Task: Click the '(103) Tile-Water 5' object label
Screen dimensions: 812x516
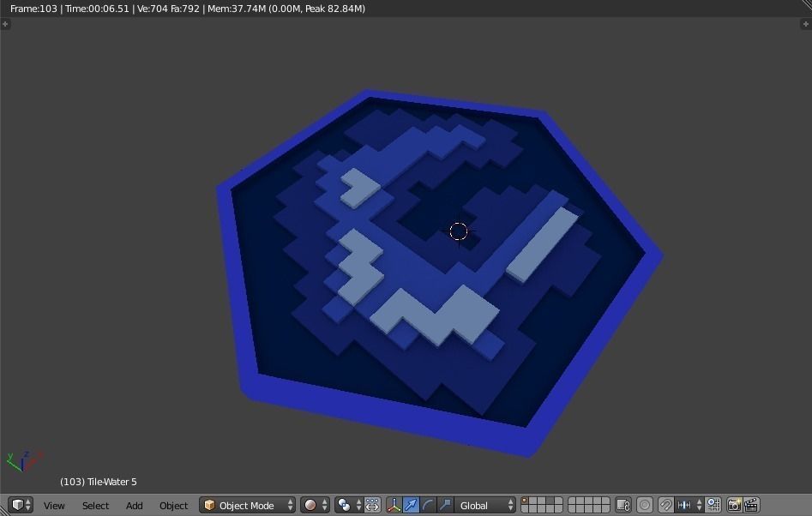Action: point(99,482)
